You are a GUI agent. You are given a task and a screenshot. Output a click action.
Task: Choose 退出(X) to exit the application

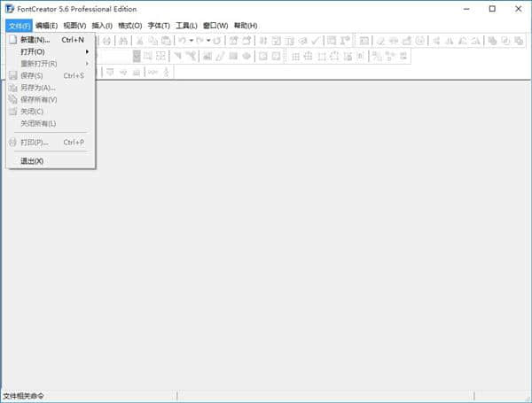coord(32,160)
